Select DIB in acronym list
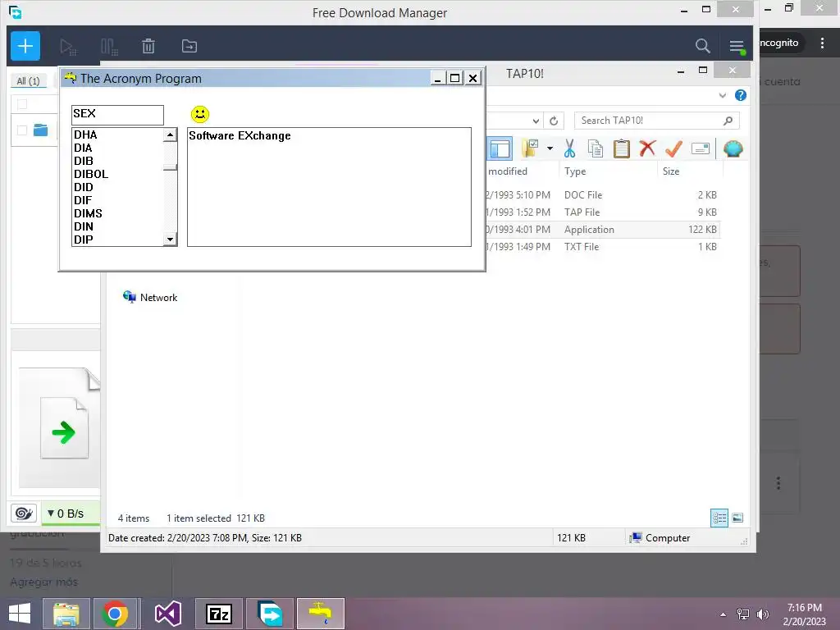 point(118,161)
